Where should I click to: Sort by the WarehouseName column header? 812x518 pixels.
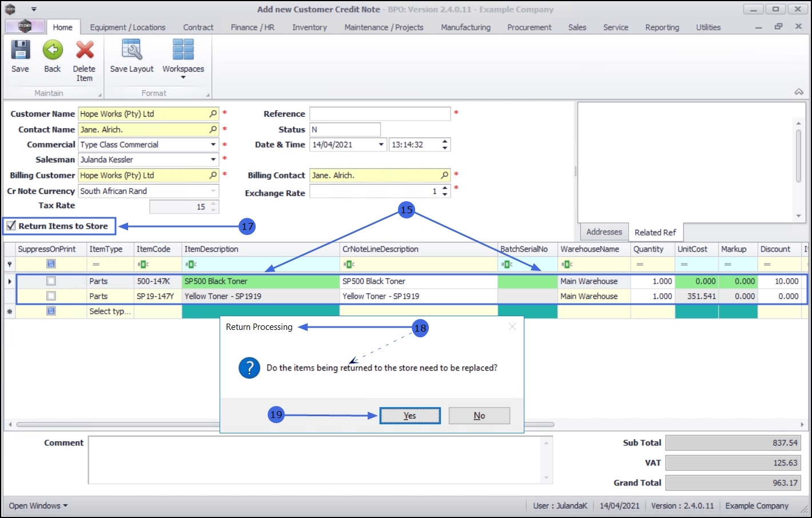(x=594, y=249)
